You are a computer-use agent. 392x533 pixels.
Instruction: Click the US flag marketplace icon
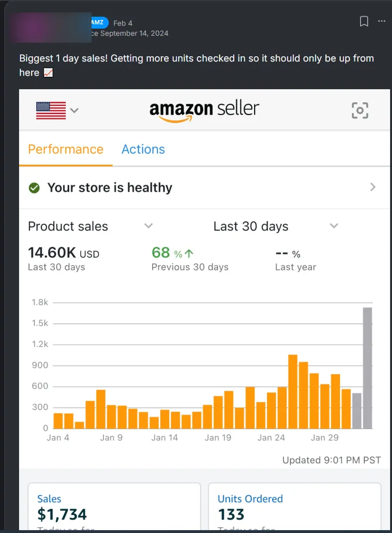pos(51,111)
